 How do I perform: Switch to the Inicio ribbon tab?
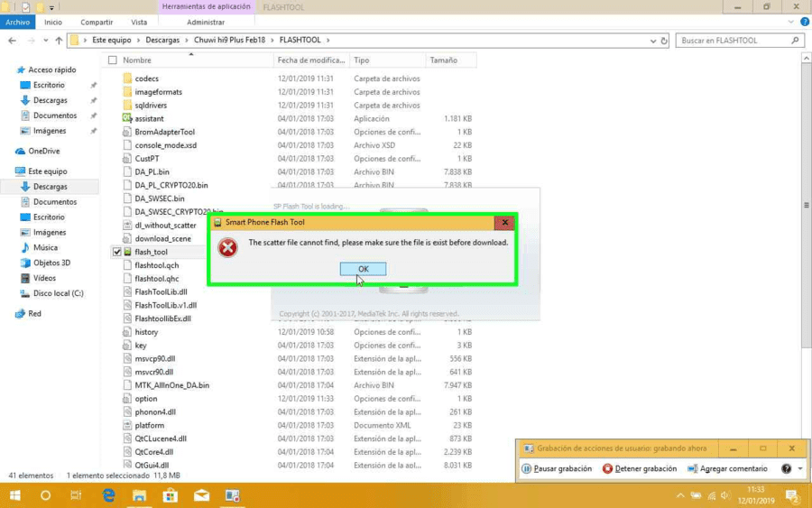click(53, 23)
